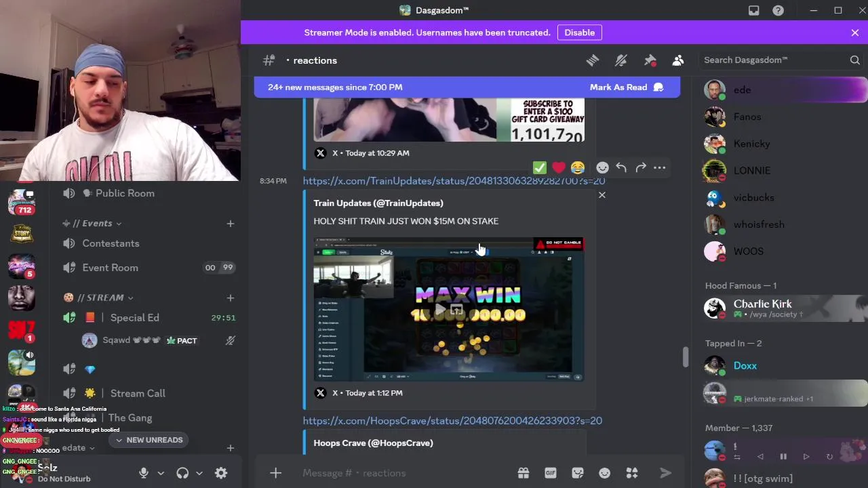Open server with 712 badge
The image size is (868, 488).
(22, 201)
